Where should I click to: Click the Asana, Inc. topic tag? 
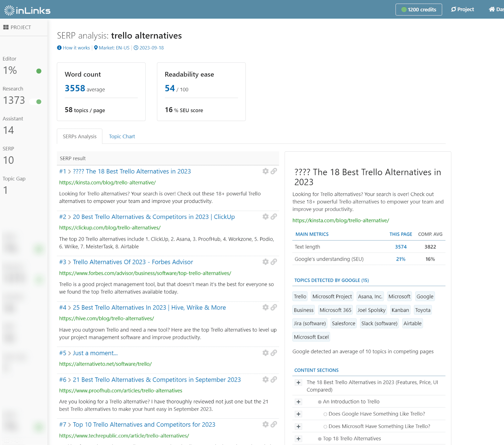[370, 297]
